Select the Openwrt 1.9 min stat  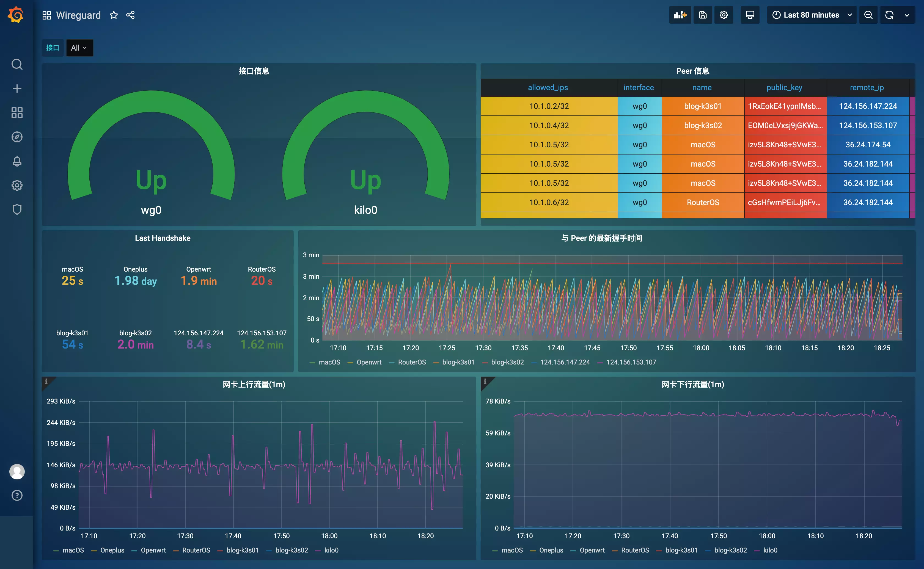[199, 277]
